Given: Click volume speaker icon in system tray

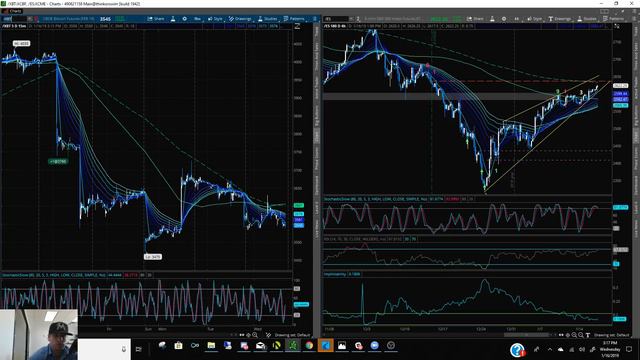Looking at the screenshot, I should tap(582, 349).
